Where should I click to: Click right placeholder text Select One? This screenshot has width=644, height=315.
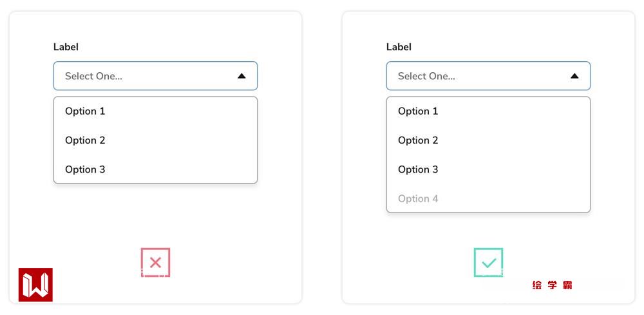point(426,76)
